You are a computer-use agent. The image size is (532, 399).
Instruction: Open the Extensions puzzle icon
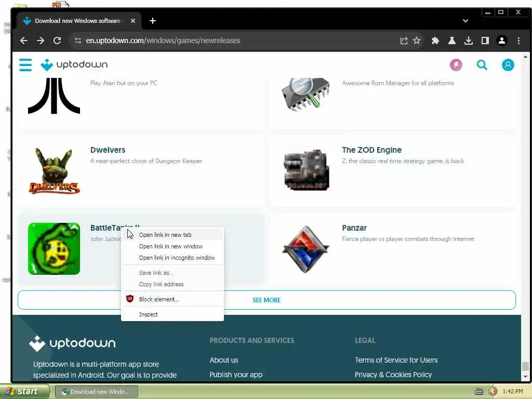pyautogui.click(x=435, y=41)
